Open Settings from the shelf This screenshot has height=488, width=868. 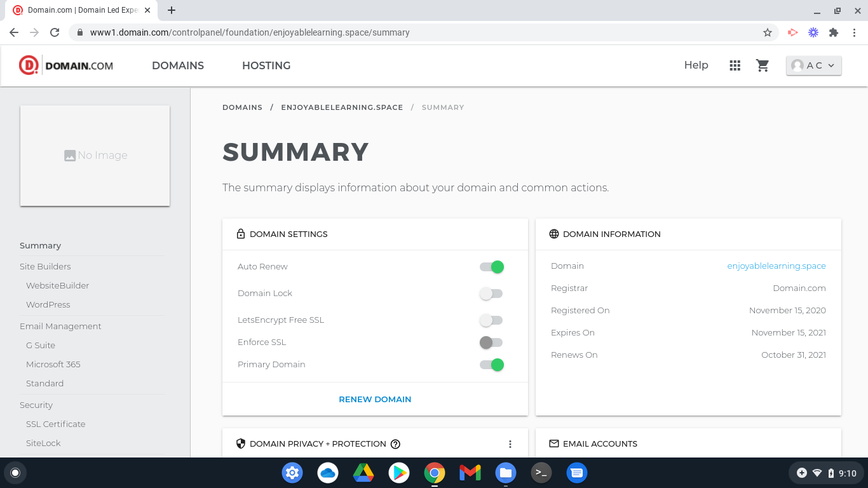[x=292, y=473]
